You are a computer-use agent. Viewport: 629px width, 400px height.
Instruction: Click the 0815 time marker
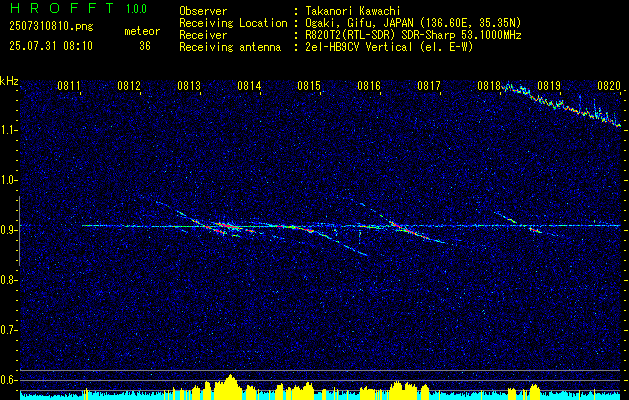[309, 85]
